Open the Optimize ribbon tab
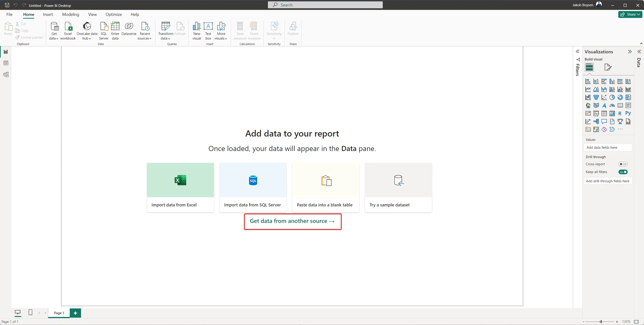This screenshot has height=325, width=644. 114,14
